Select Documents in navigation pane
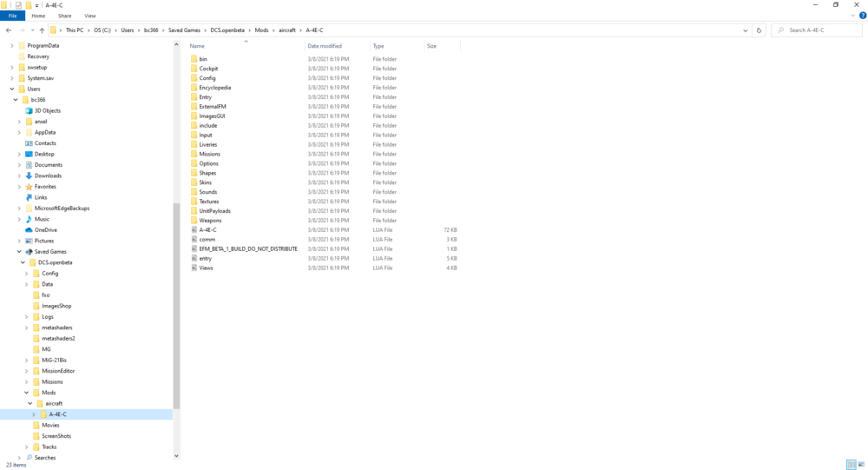The height and width of the screenshot is (470, 868). click(48, 164)
